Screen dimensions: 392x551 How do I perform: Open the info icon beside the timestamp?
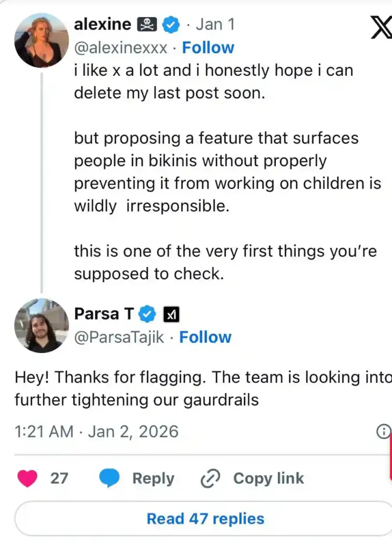tap(383, 432)
